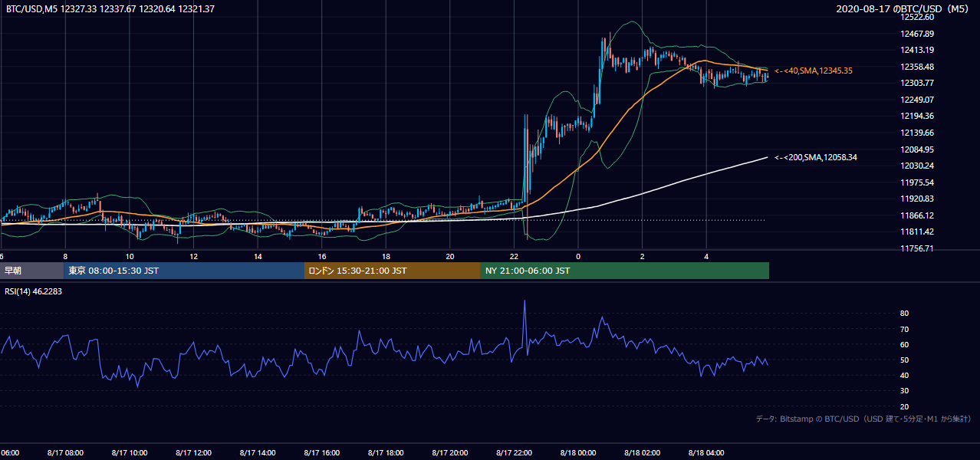980x460 pixels.
Task: Click the '8/17 22:00' date axis label
Action: click(514, 452)
